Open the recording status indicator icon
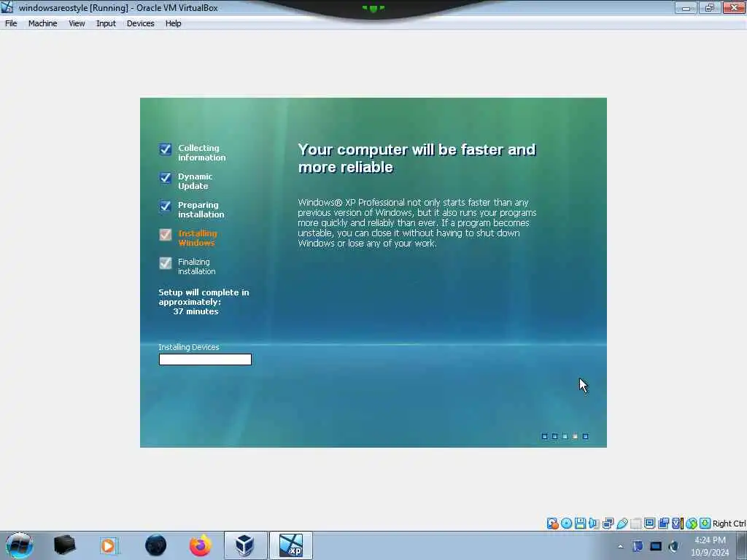Image resolution: width=747 pixels, height=560 pixels. [664, 524]
